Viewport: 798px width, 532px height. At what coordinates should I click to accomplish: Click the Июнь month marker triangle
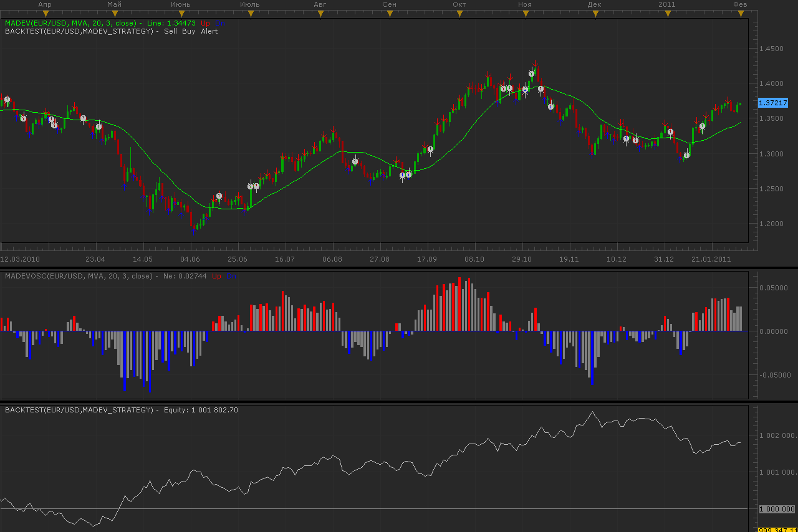[x=180, y=14]
